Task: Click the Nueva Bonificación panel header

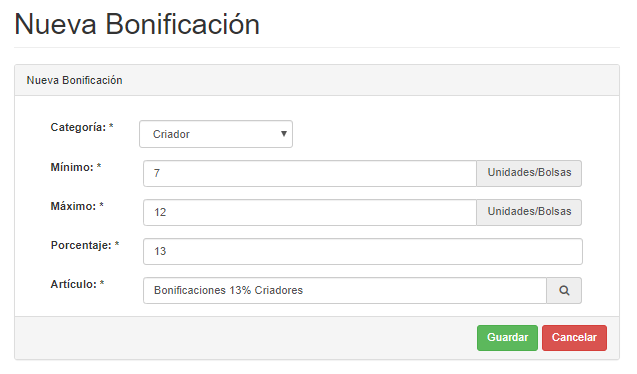Action: (x=317, y=80)
